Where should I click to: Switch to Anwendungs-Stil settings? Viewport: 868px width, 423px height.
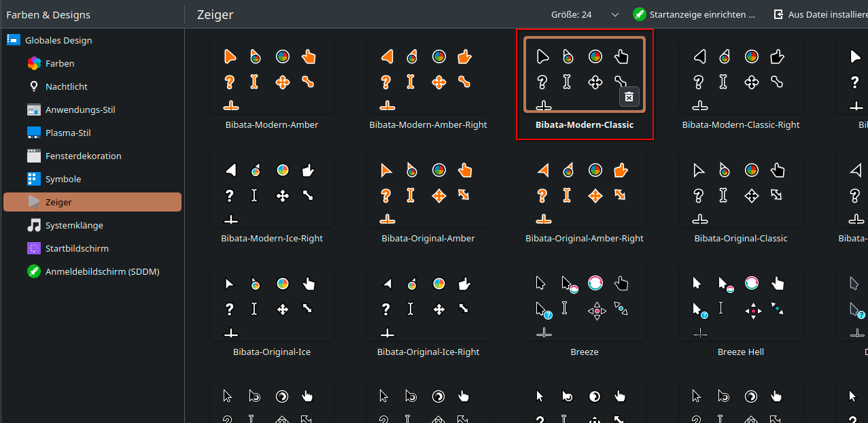(92, 109)
